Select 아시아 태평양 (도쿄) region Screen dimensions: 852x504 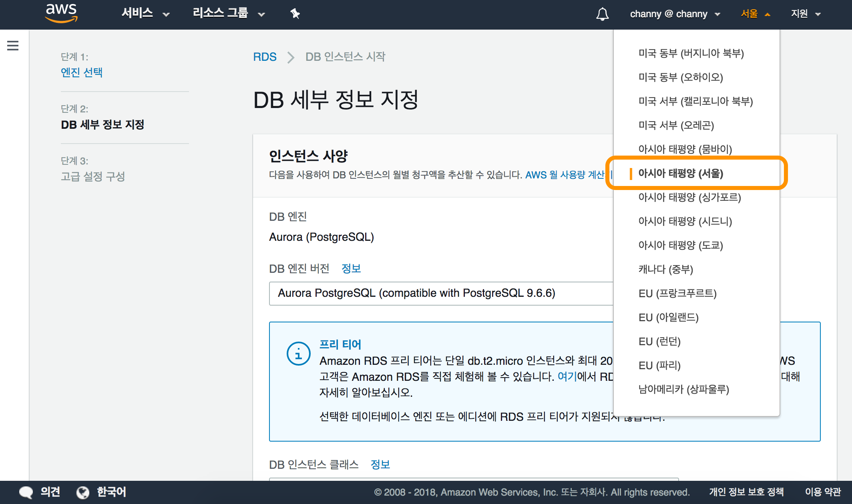[681, 245]
